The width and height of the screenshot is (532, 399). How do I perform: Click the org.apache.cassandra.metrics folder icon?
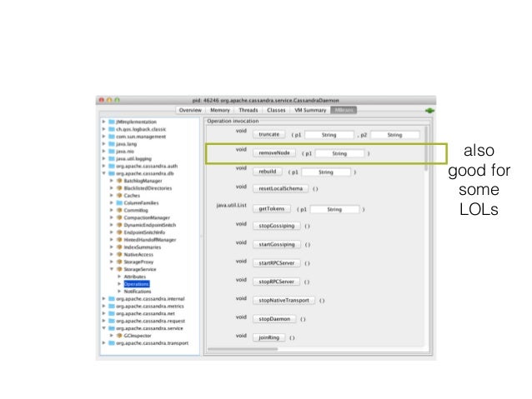point(111,306)
